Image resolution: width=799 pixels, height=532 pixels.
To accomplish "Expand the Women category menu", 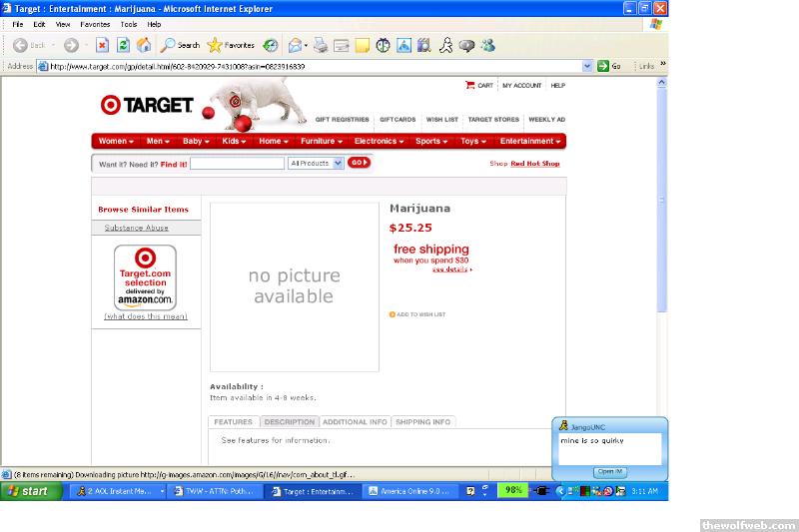I will [x=116, y=141].
